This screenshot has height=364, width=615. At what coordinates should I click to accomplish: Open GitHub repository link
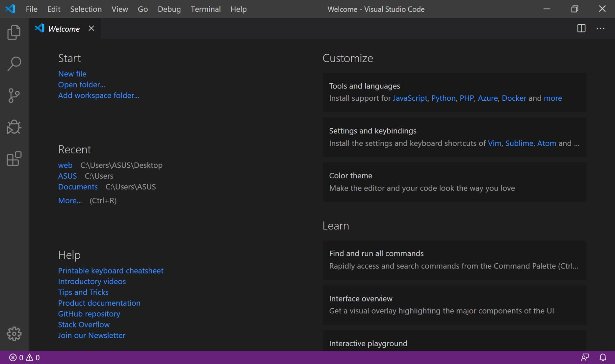pos(89,314)
